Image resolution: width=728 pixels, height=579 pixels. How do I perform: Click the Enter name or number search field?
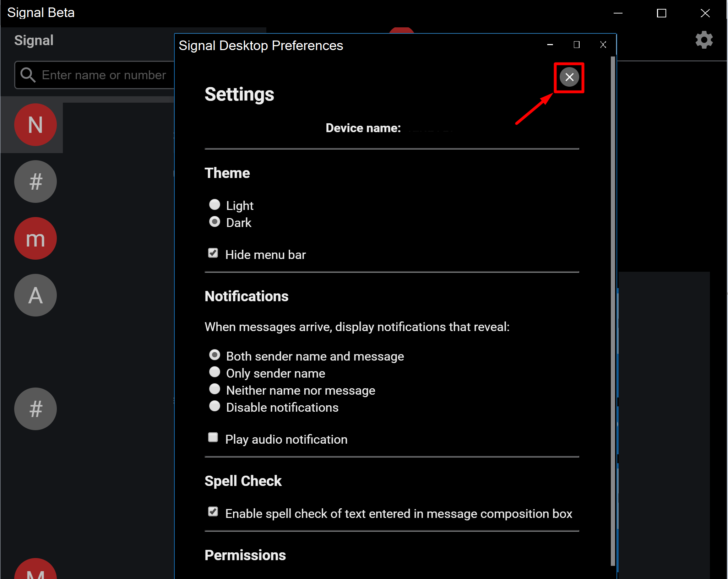click(x=107, y=75)
